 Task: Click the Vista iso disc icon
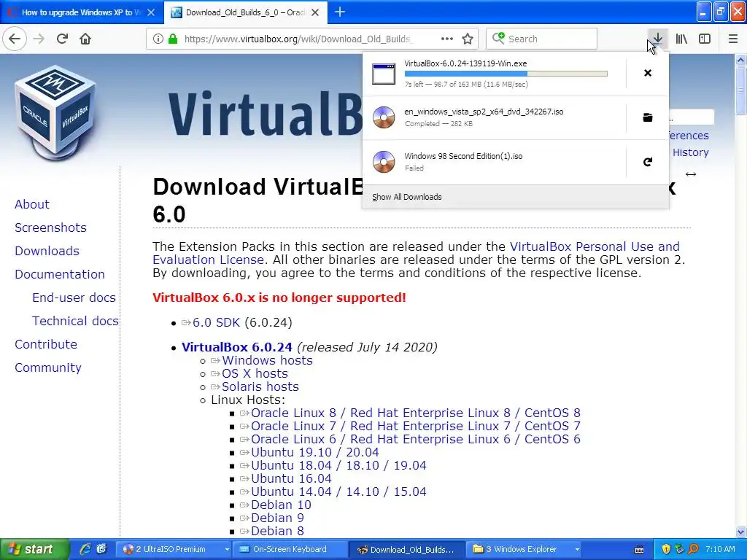coord(384,117)
